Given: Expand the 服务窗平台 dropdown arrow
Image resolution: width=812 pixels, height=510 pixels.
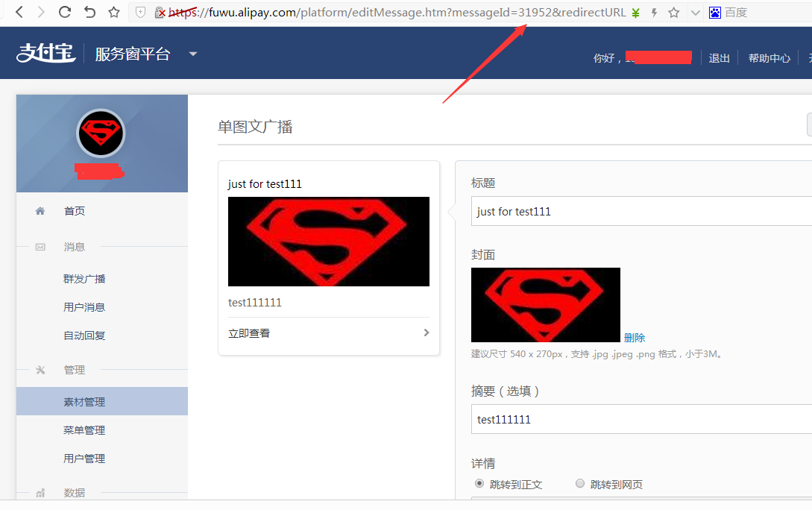Looking at the screenshot, I should point(193,54).
